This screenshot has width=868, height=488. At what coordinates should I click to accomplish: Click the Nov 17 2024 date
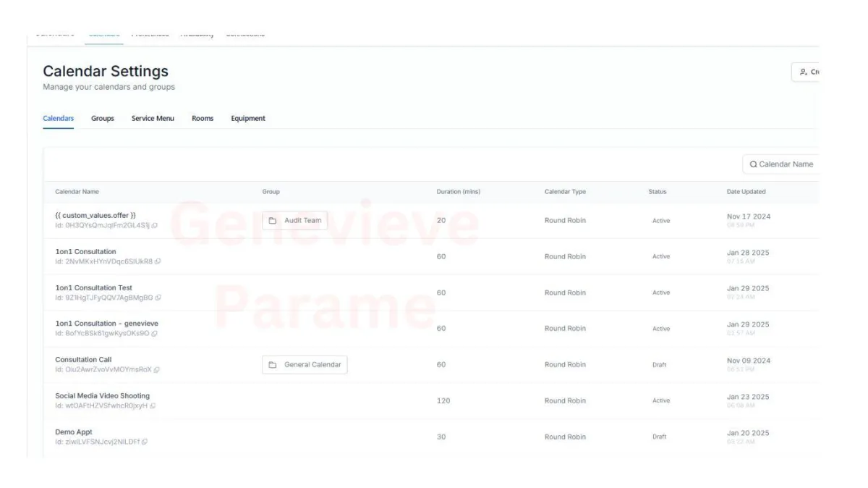point(749,216)
